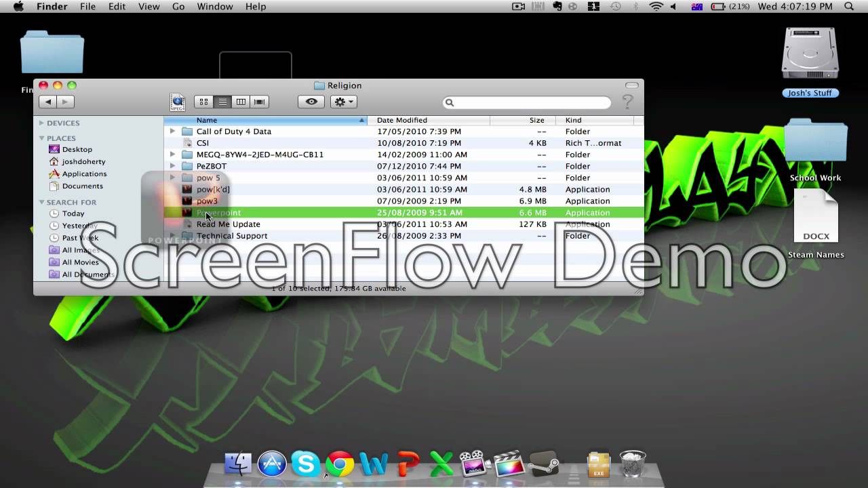
Task: Select the CSI rich text file row
Action: point(403,143)
